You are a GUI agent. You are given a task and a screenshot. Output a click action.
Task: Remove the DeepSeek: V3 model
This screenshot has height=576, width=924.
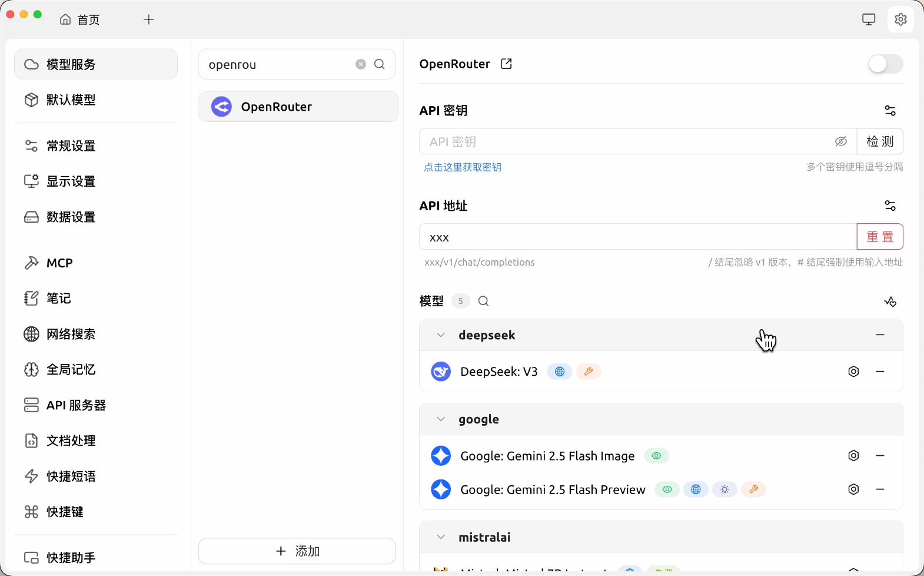(x=880, y=372)
